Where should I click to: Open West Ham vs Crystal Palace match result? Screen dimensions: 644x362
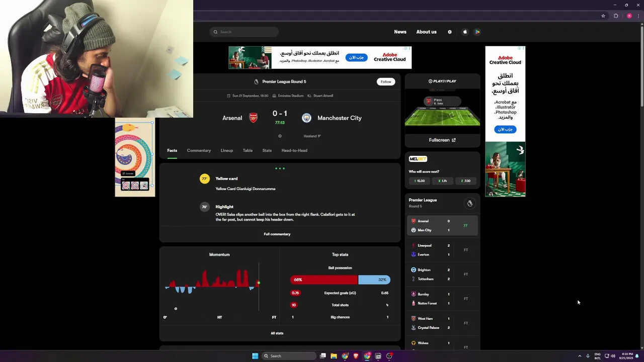442,323
